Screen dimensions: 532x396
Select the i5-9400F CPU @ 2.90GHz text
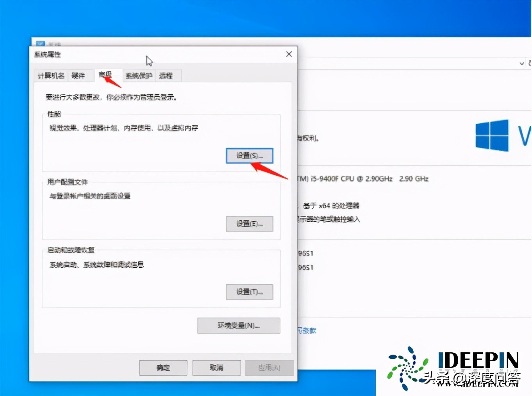click(352, 179)
